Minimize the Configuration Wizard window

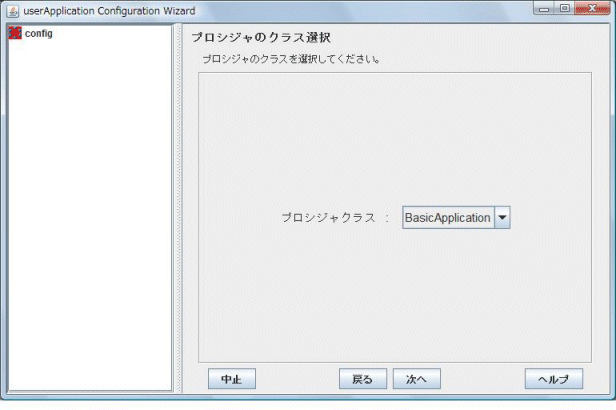544,8
